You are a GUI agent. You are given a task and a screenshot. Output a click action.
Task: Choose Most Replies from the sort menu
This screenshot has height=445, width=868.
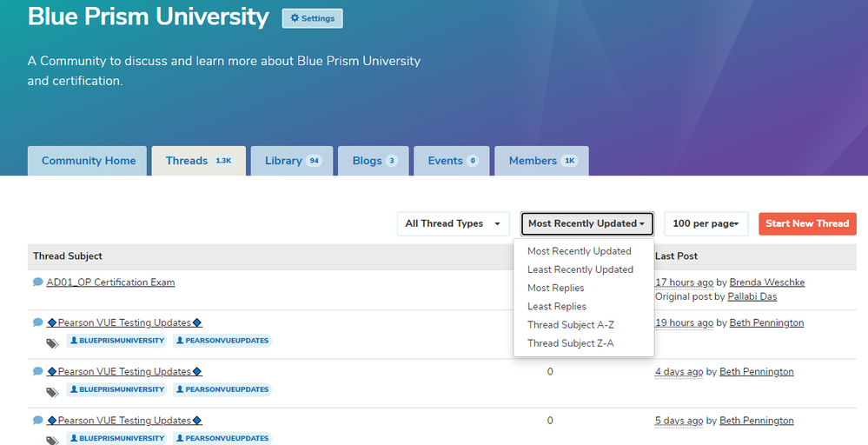(x=555, y=288)
